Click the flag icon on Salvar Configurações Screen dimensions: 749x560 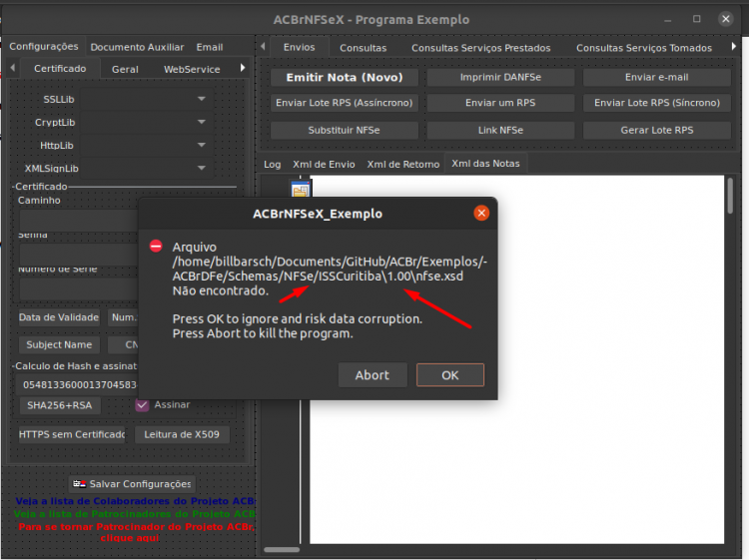point(79,483)
